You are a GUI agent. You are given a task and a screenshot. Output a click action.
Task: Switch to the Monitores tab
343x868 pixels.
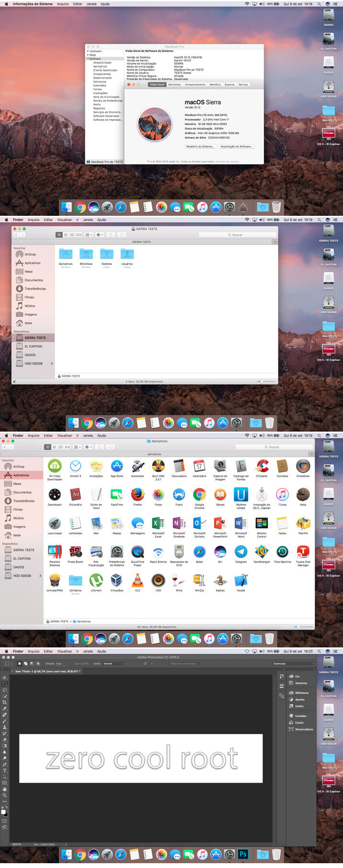(174, 84)
